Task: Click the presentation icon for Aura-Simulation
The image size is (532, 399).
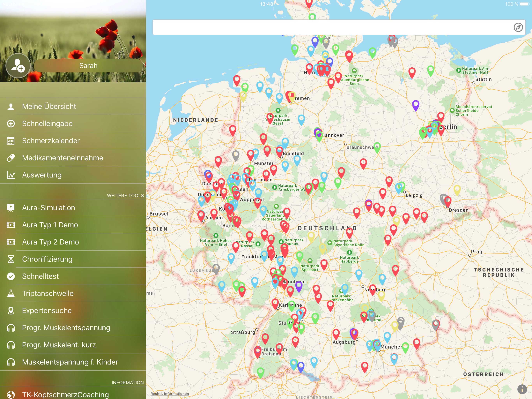Action: pyautogui.click(x=11, y=208)
